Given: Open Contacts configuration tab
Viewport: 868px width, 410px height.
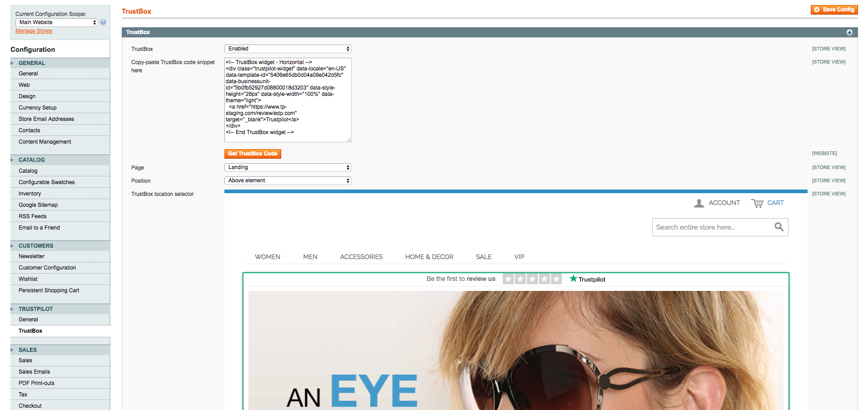Looking at the screenshot, I should [x=60, y=130].
